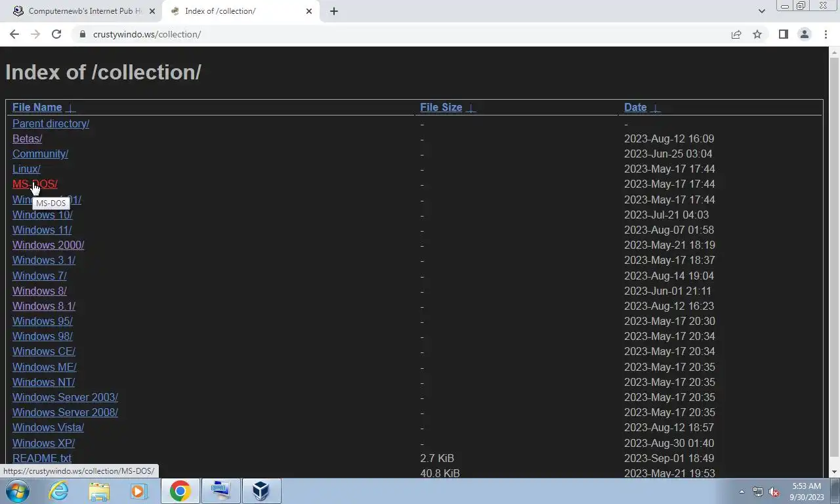Open the Windows Vista folder
Image resolution: width=840 pixels, height=504 pixels.
48,427
